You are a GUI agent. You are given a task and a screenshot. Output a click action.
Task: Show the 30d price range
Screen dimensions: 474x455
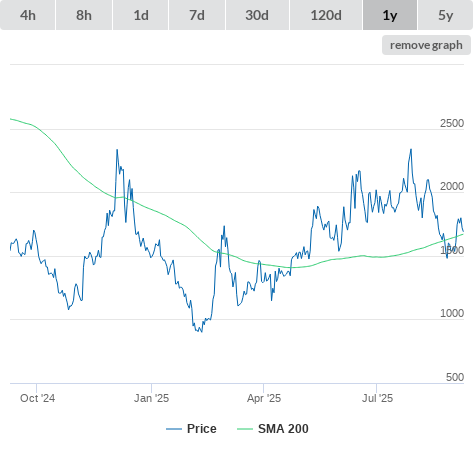(257, 15)
